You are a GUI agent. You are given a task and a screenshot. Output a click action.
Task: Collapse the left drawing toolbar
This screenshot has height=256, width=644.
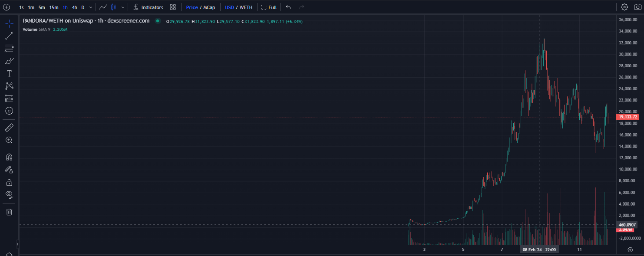click(x=17, y=244)
